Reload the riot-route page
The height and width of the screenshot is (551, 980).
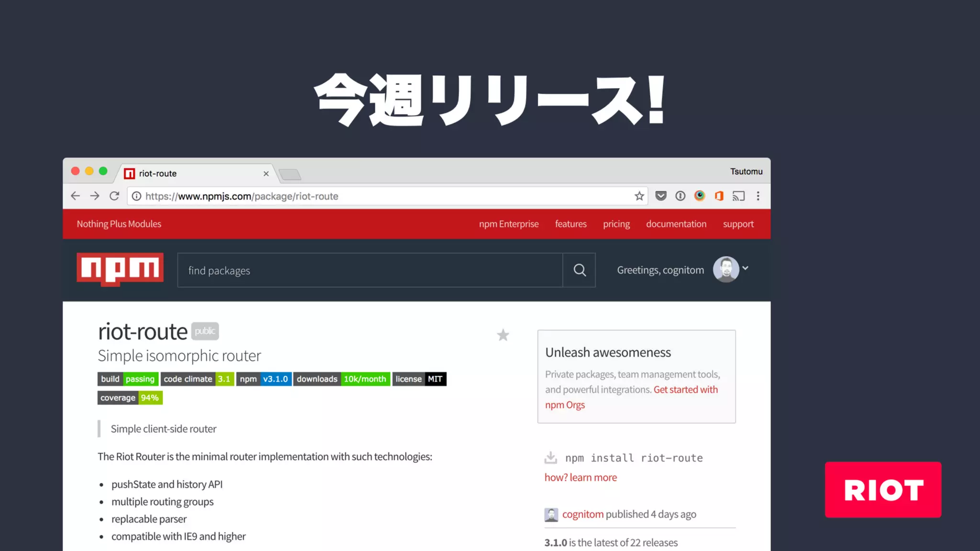(114, 196)
